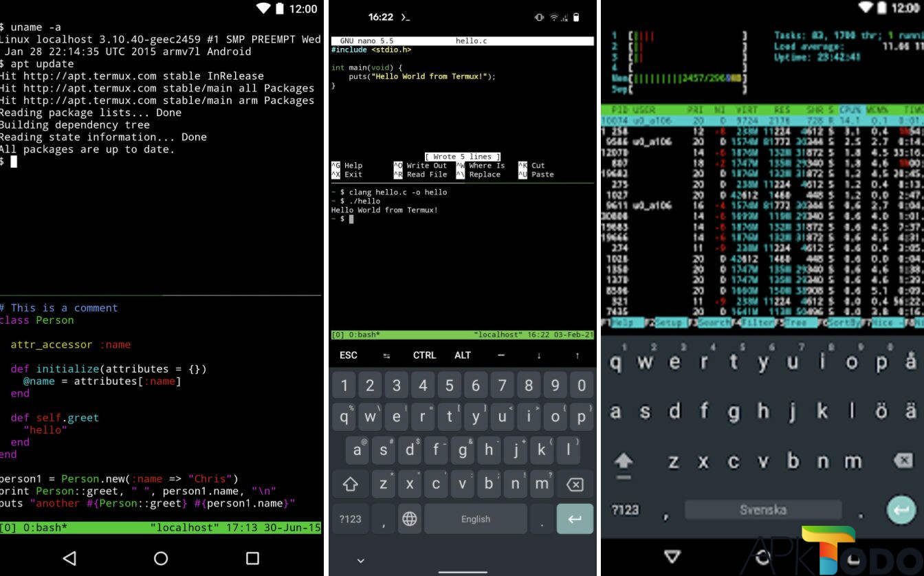Tap the comma key on the English keyboard

pos(383,519)
